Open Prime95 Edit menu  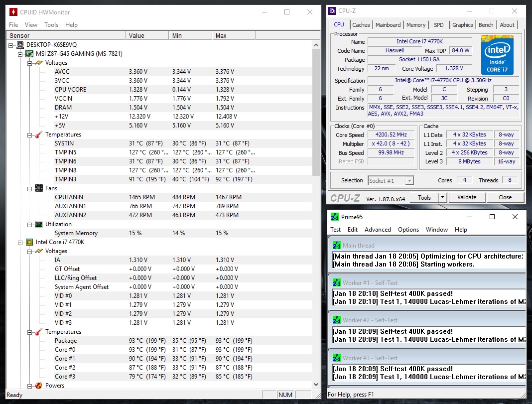[x=353, y=230]
